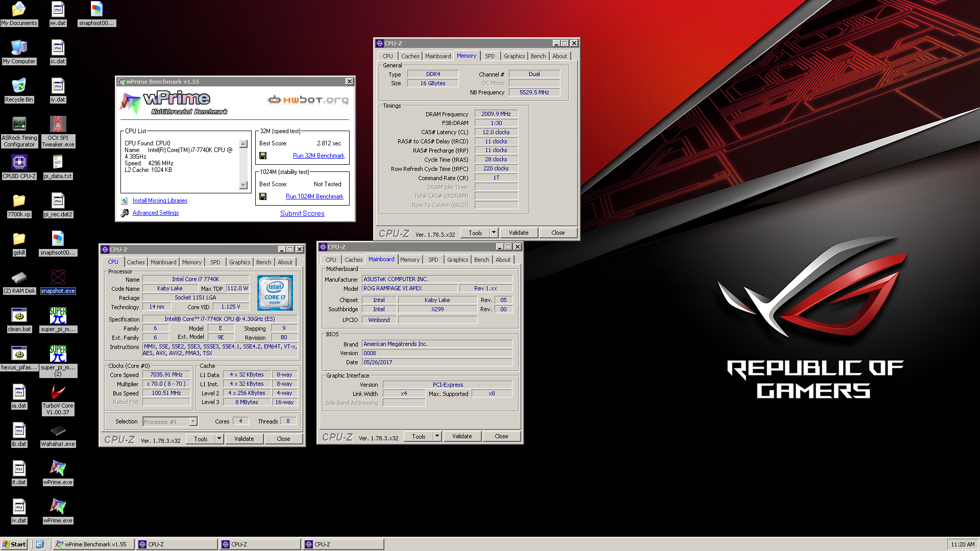Launch ASRock Timing Configurator icon

pyautogui.click(x=19, y=132)
